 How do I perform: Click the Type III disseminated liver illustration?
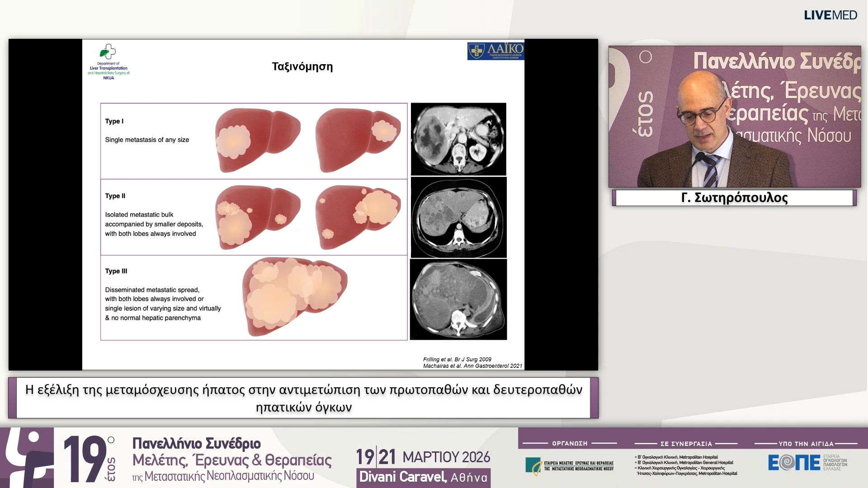click(295, 296)
